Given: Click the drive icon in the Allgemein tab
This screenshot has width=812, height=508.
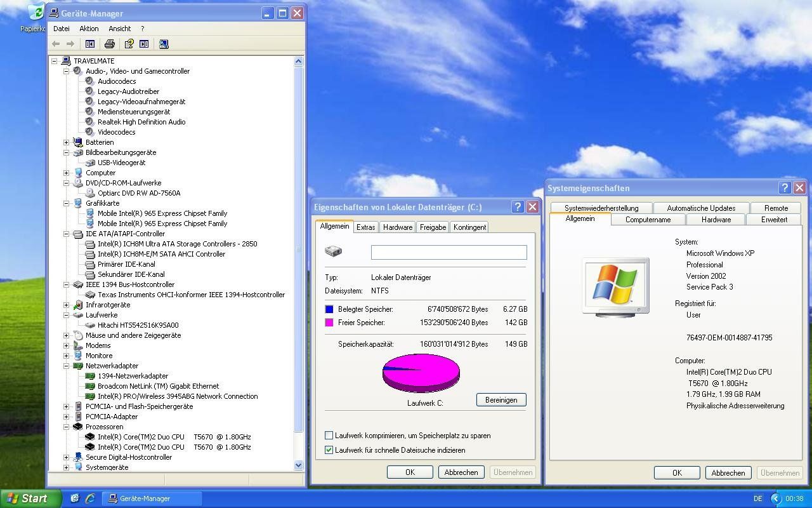Looking at the screenshot, I should (333, 251).
